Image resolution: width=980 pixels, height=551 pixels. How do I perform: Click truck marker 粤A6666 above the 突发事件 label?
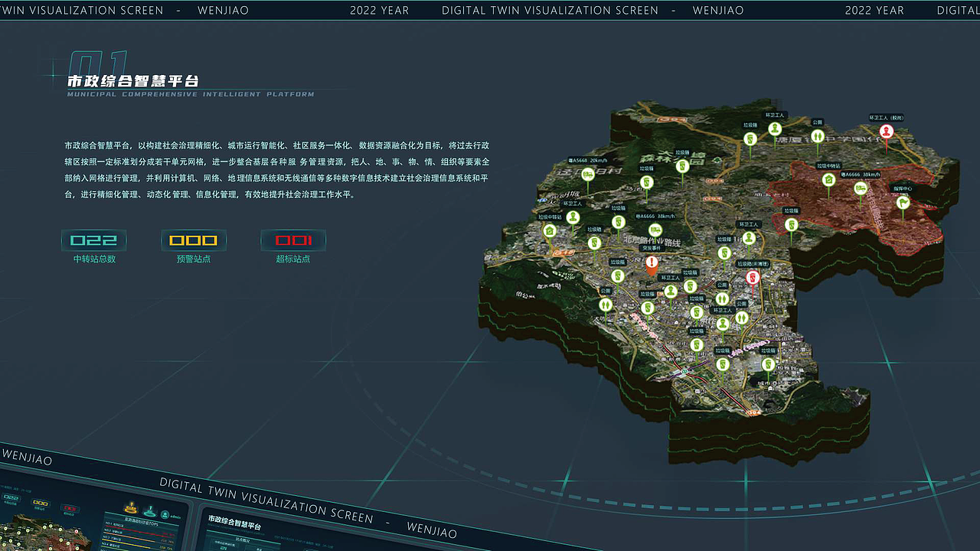655,230
